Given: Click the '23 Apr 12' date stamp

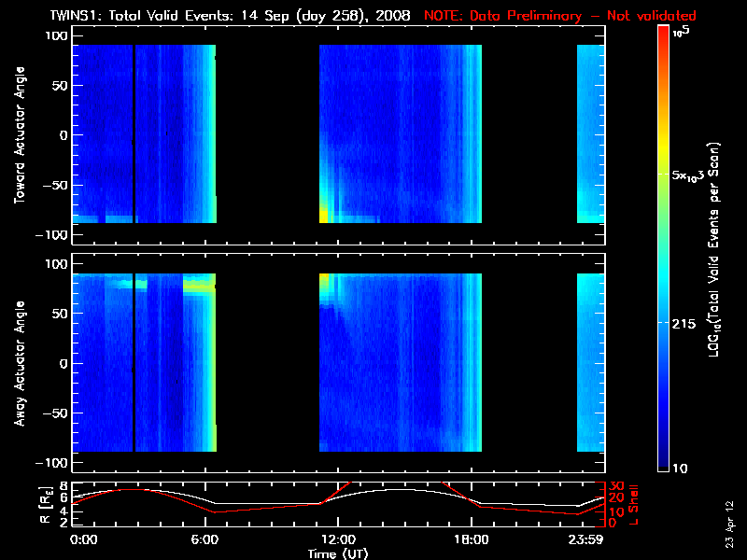Looking at the screenshot, I should click(x=729, y=524).
